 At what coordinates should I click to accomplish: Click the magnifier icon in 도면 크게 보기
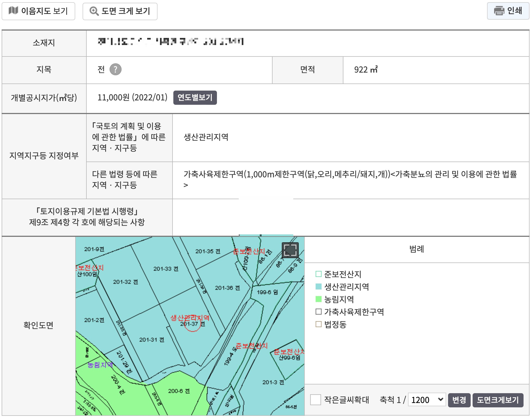coord(94,11)
